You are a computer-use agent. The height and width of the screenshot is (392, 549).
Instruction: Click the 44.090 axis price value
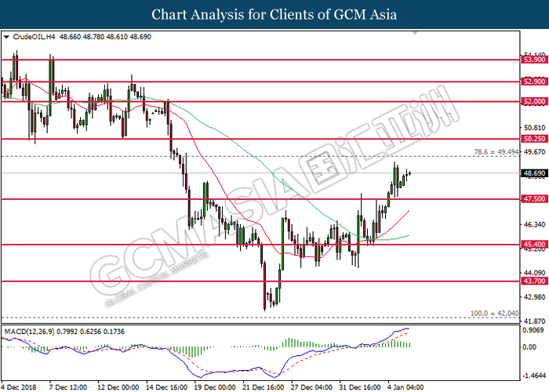[x=534, y=273]
